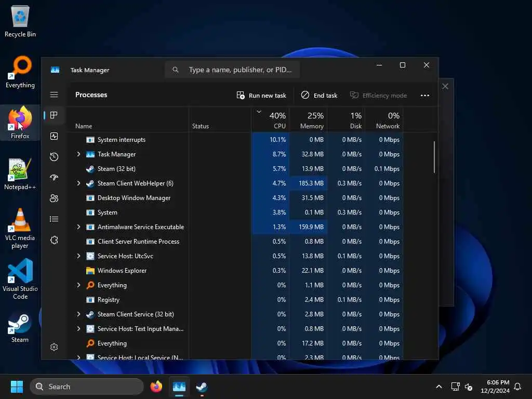Click the Steam (32 bit) process icon
Image resolution: width=532 pixels, height=399 pixels.
(90, 169)
